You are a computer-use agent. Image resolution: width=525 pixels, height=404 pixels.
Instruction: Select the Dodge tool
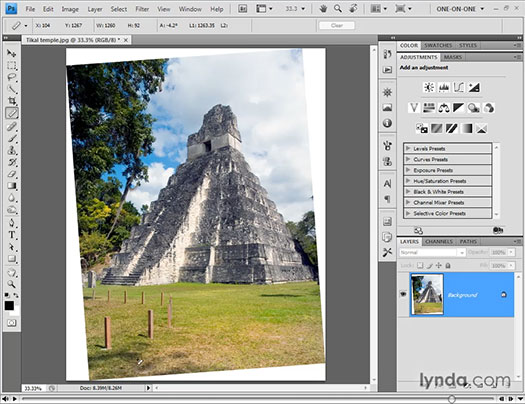click(12, 210)
